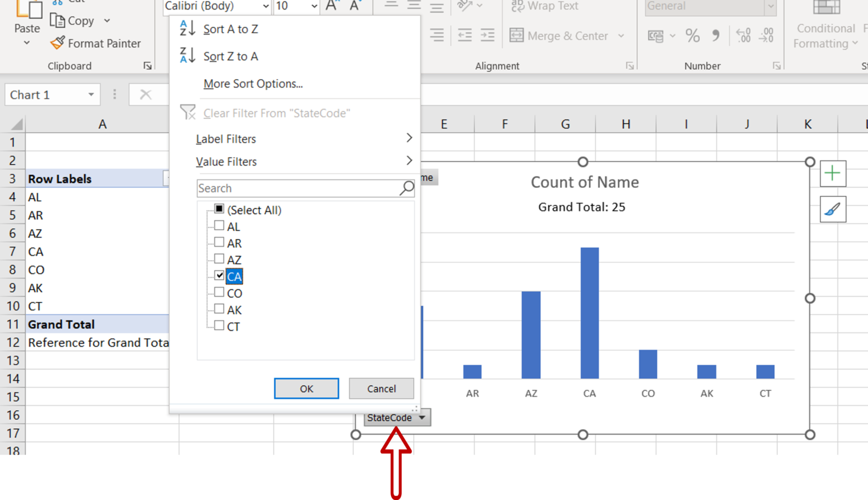
Task: Check the AZ filter checkbox
Action: [x=219, y=258]
